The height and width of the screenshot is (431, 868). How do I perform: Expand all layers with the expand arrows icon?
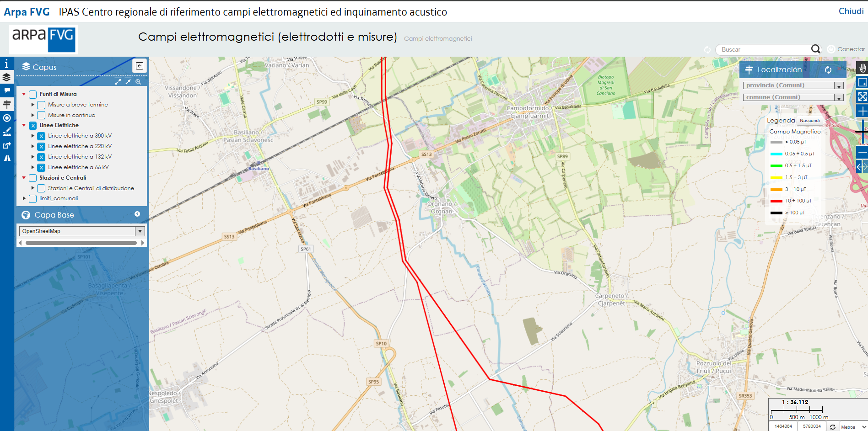pos(118,82)
